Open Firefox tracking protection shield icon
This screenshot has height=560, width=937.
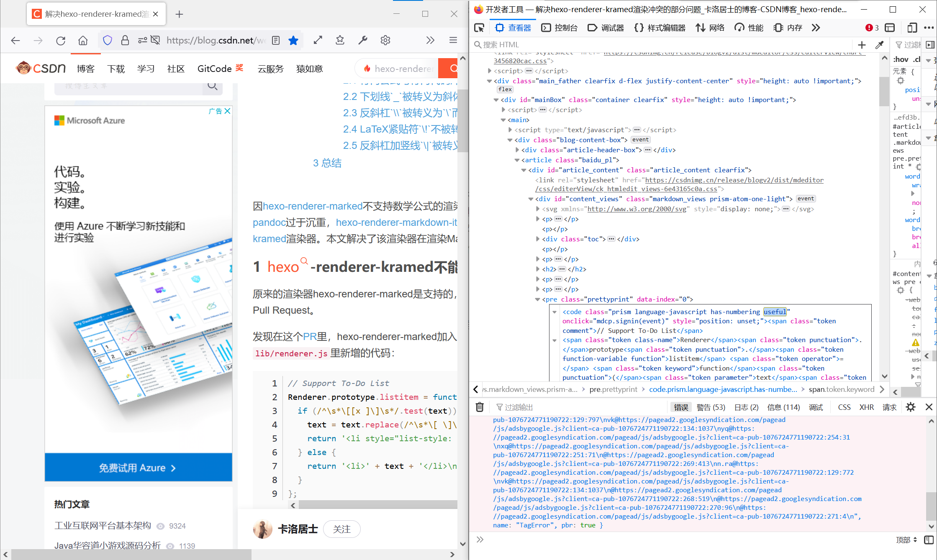[x=108, y=40]
